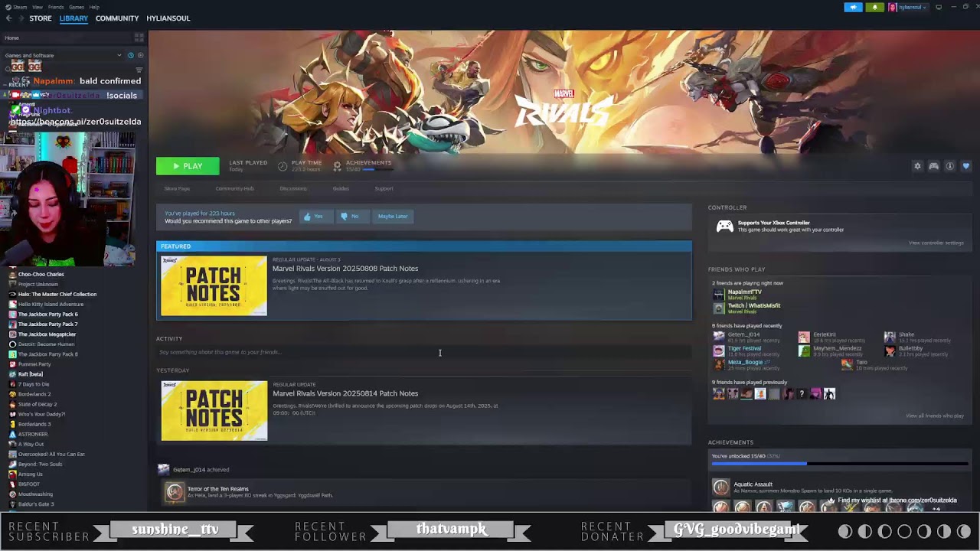Click the Steam logo menu
Screen dimensions: 980x551
[7, 7]
